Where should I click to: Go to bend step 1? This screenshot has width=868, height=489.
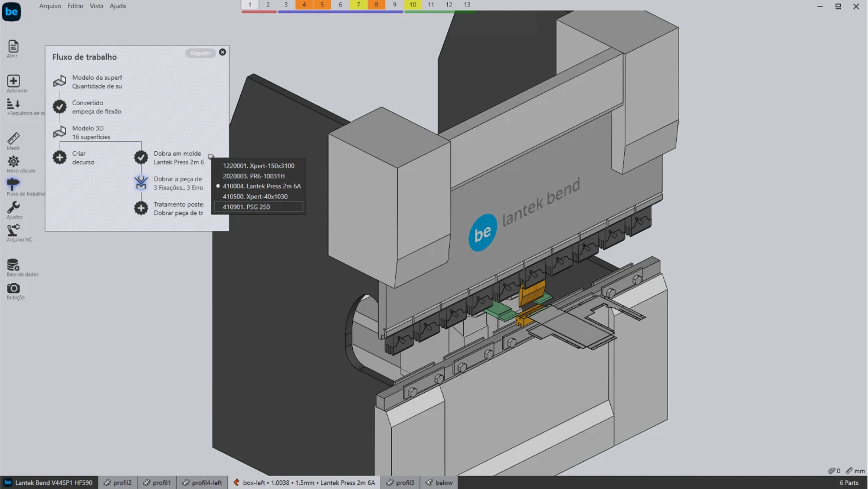coord(250,5)
